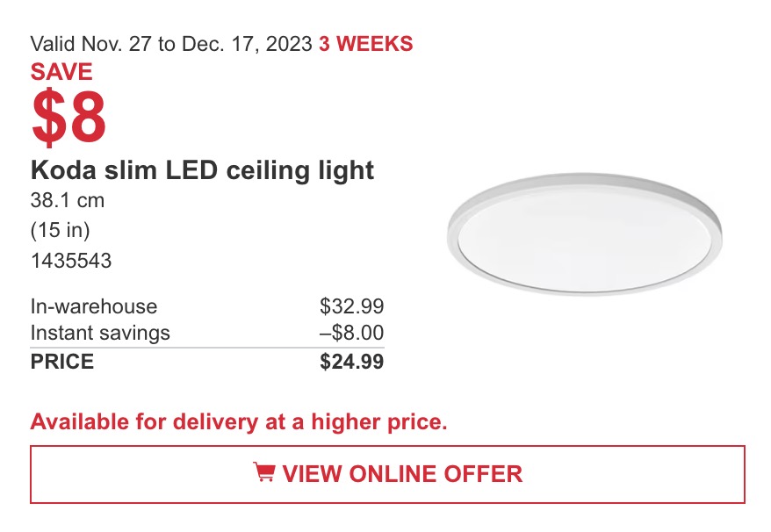Click the shopping cart icon
The image size is (771, 532).
(264, 472)
